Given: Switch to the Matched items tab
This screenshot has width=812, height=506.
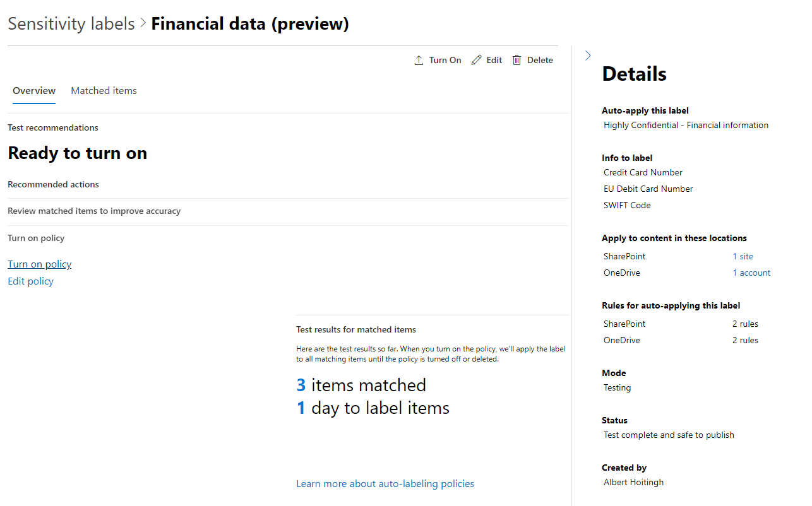Looking at the screenshot, I should click(104, 91).
